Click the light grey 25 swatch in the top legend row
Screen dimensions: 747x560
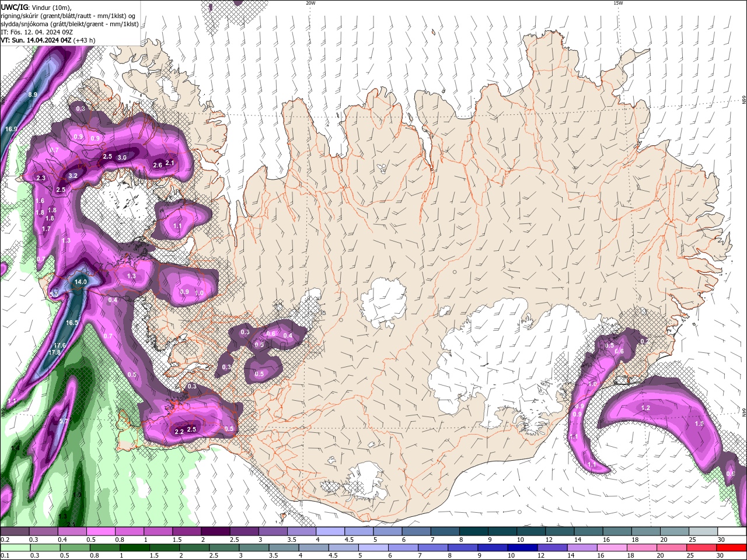tap(703, 531)
